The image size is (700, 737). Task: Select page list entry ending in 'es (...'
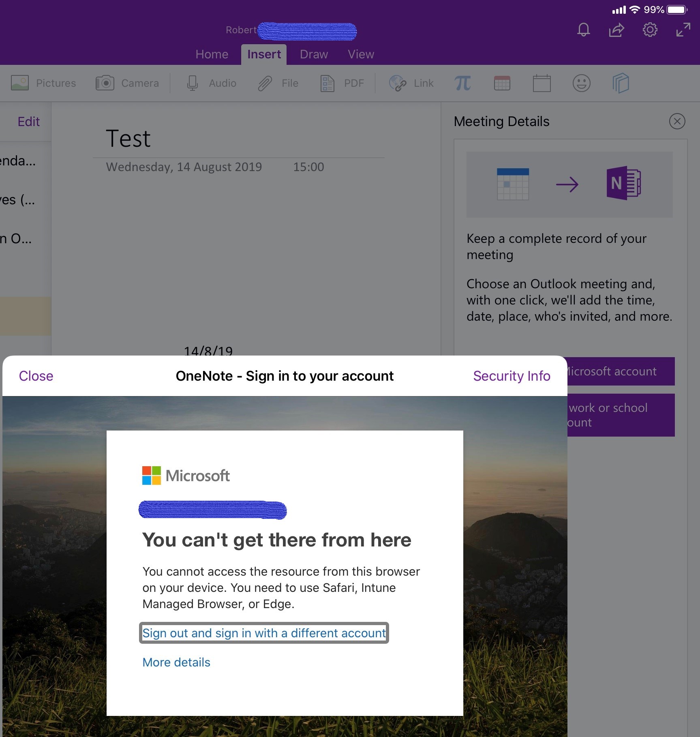(17, 200)
